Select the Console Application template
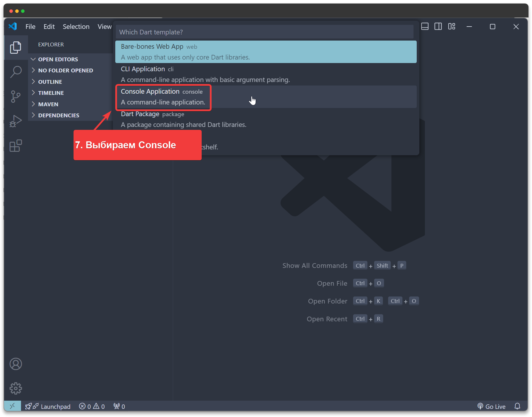The width and height of the screenshot is (532, 417). click(x=163, y=97)
